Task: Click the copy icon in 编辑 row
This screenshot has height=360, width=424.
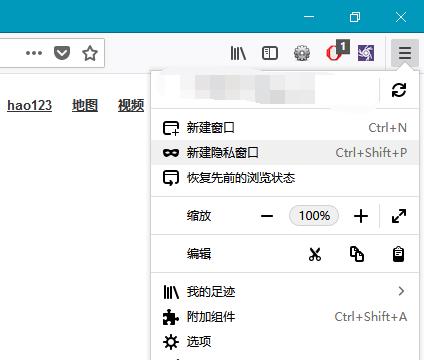Action: (357, 254)
